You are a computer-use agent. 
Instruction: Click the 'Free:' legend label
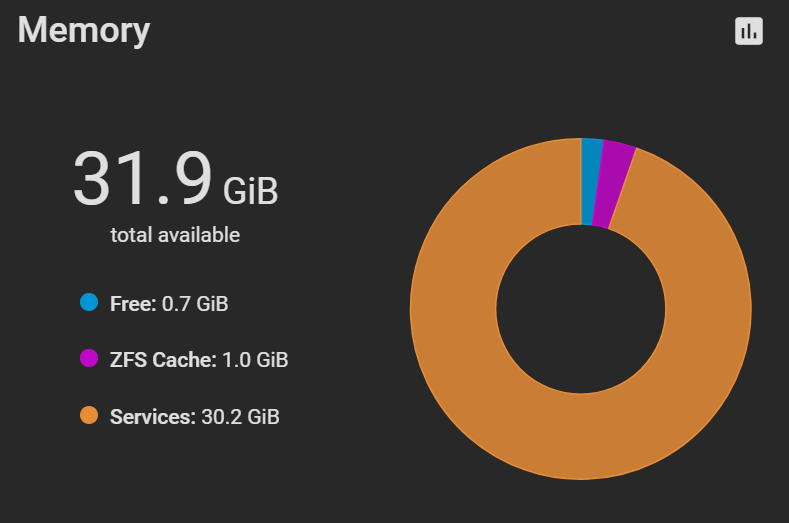[133, 303]
